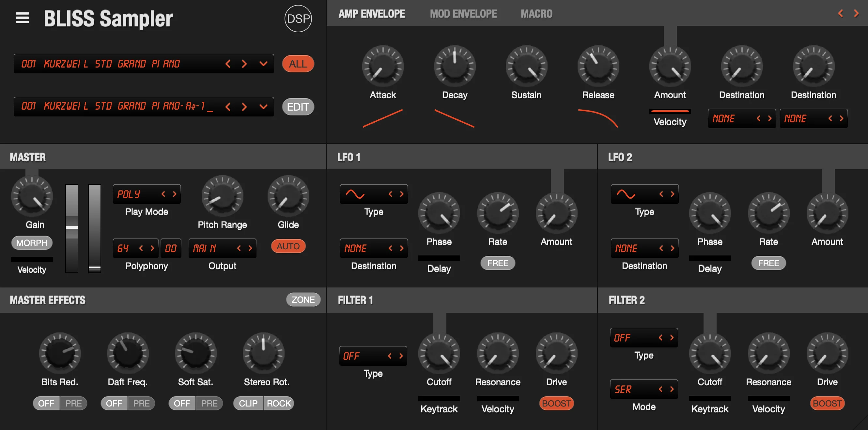Select previous second envelope Destination option
This screenshot has width=868, height=430.
pyautogui.click(x=830, y=118)
